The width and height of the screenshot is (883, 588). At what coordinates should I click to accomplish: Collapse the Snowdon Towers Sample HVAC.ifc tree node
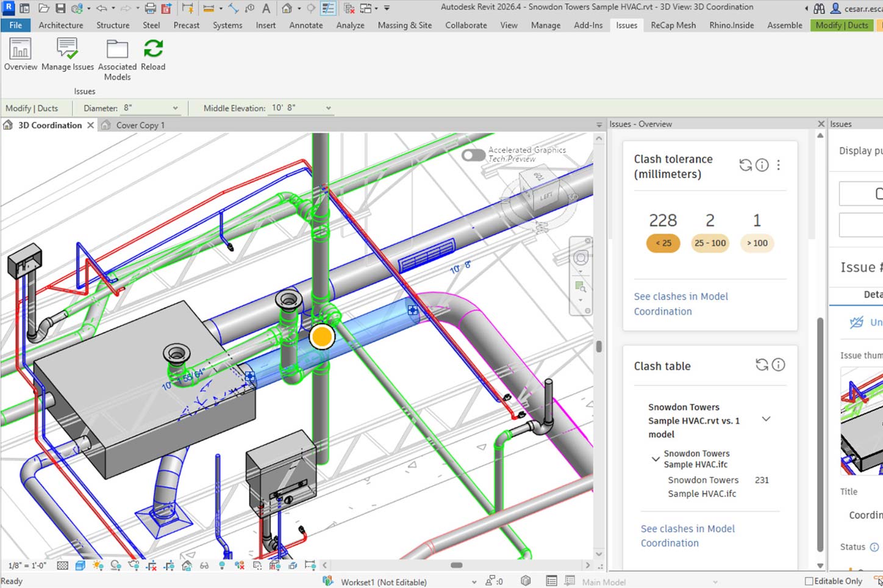(656, 459)
